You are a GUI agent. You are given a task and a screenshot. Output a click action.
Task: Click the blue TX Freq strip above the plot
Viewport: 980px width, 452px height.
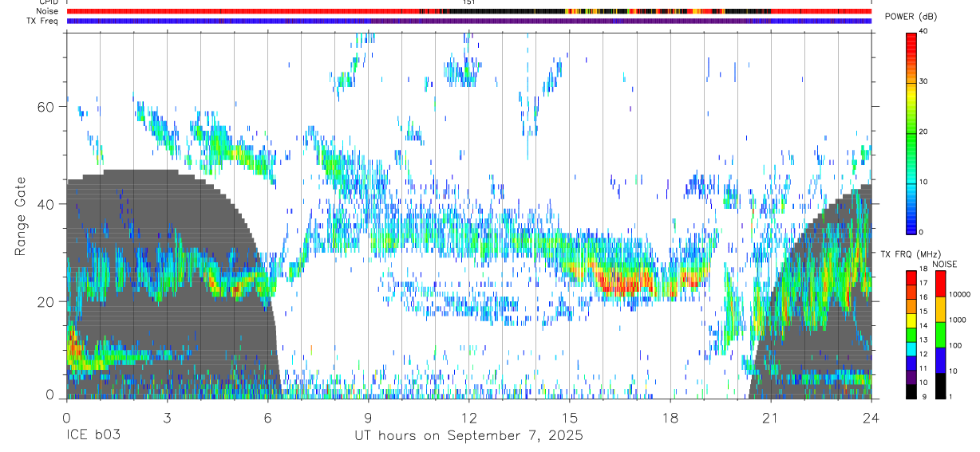[468, 21]
